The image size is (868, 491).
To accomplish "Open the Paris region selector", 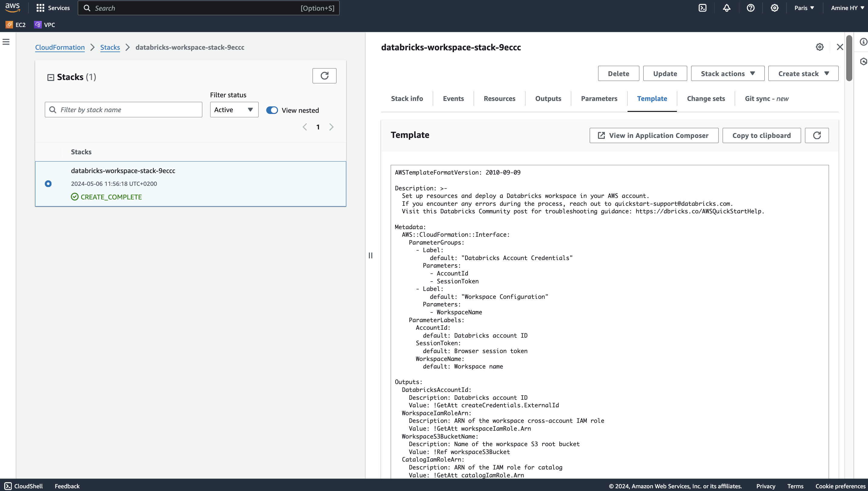I will coord(804,8).
